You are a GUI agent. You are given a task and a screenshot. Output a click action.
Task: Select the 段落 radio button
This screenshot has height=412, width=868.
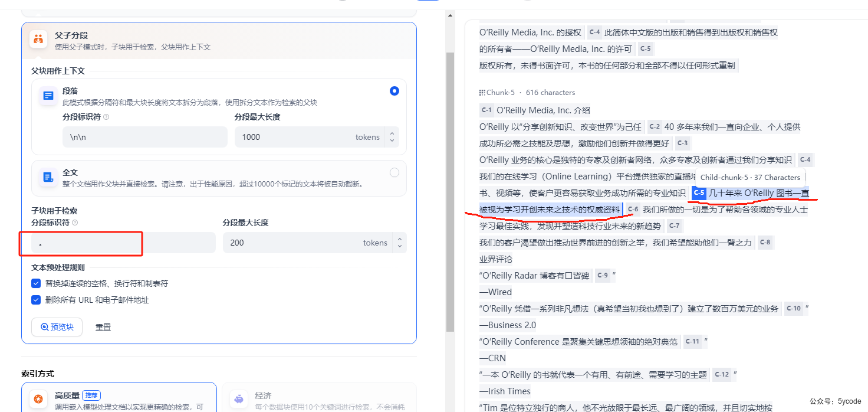pyautogui.click(x=394, y=91)
